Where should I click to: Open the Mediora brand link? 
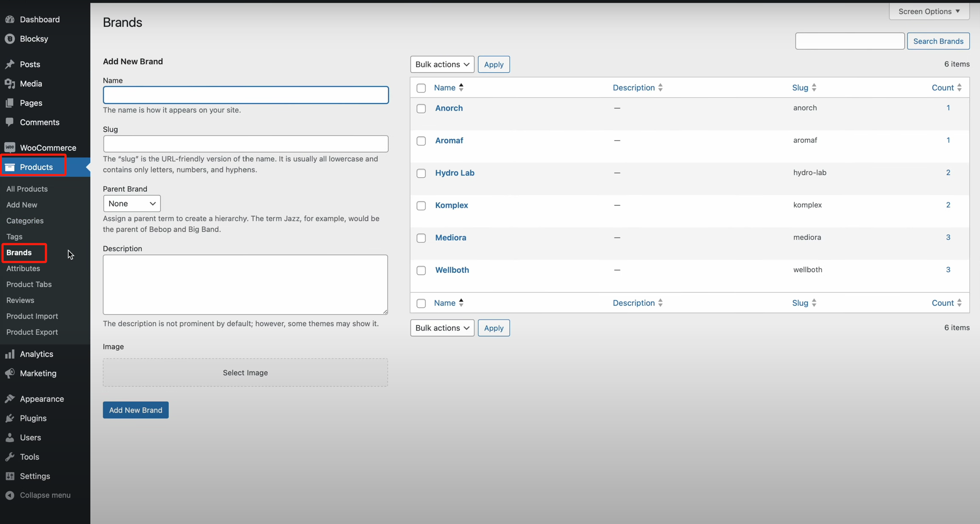click(x=450, y=237)
